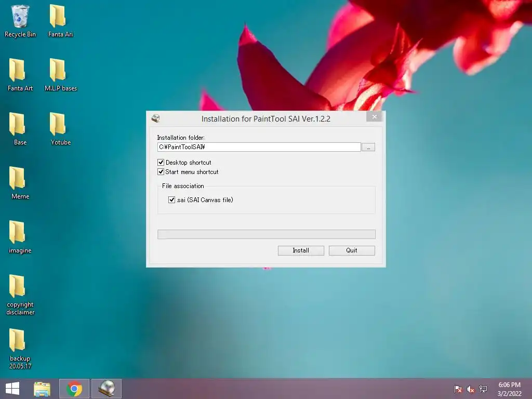Select the imagine folder icon
Screen dimensions: 532x399
tap(20, 237)
